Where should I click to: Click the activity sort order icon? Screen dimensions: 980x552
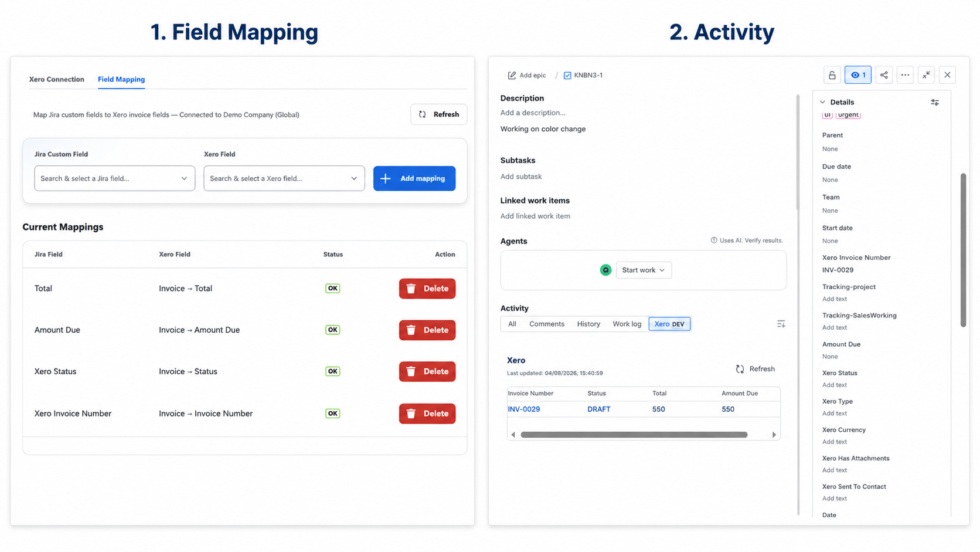click(781, 324)
